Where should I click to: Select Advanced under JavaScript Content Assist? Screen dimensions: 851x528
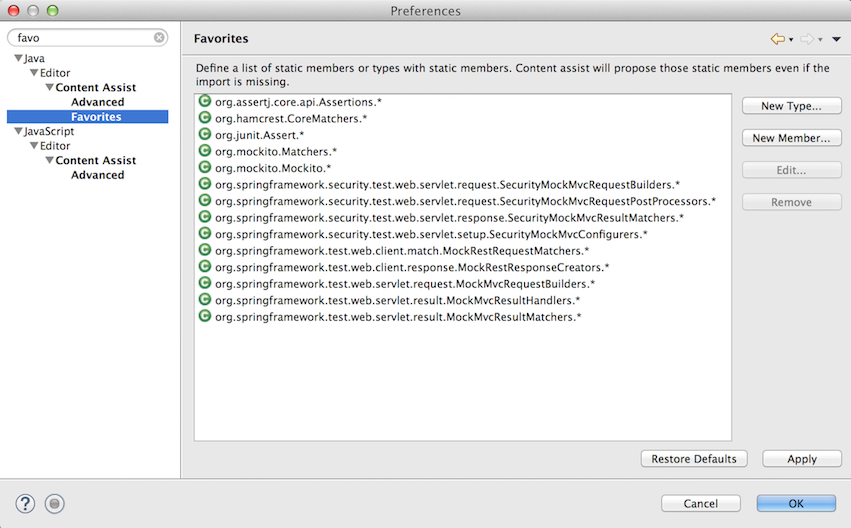tap(98, 175)
